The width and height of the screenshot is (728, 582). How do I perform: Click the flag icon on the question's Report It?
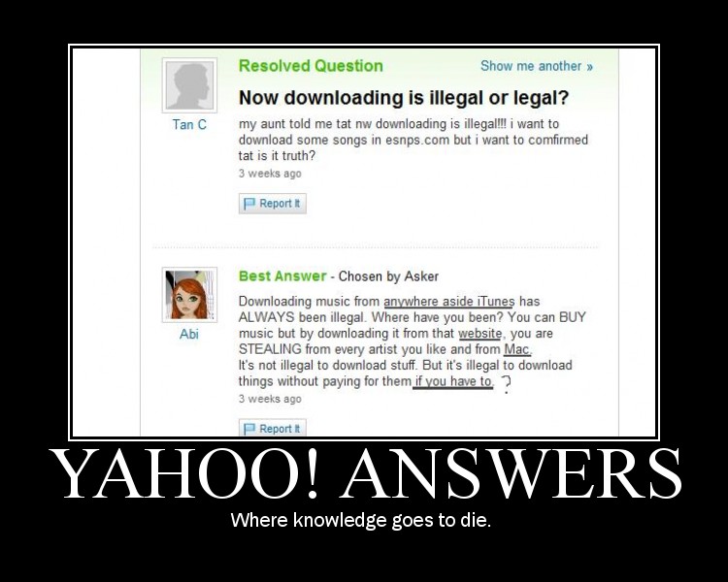tap(249, 204)
